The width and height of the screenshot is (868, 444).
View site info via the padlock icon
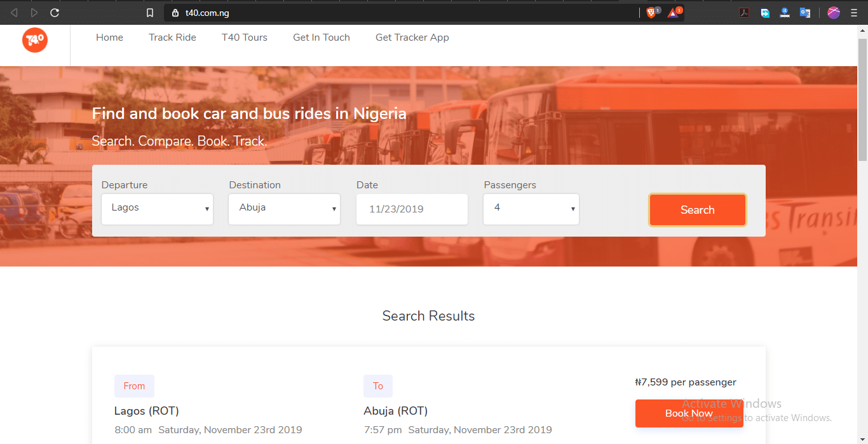tap(175, 13)
